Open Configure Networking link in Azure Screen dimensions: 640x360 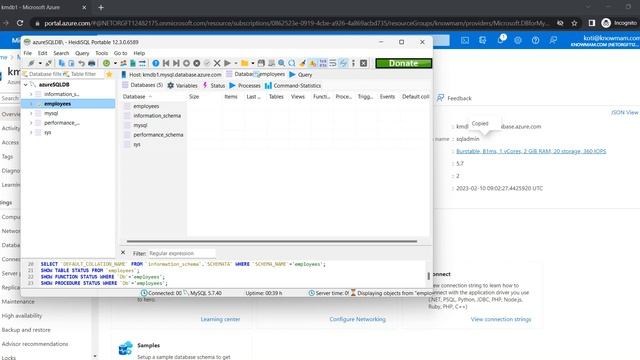[358, 319]
